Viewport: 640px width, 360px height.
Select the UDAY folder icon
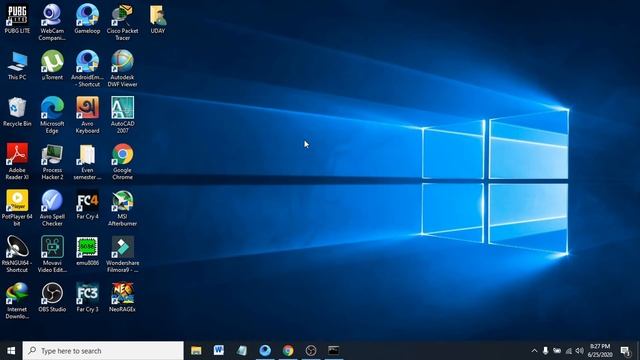coord(158,19)
